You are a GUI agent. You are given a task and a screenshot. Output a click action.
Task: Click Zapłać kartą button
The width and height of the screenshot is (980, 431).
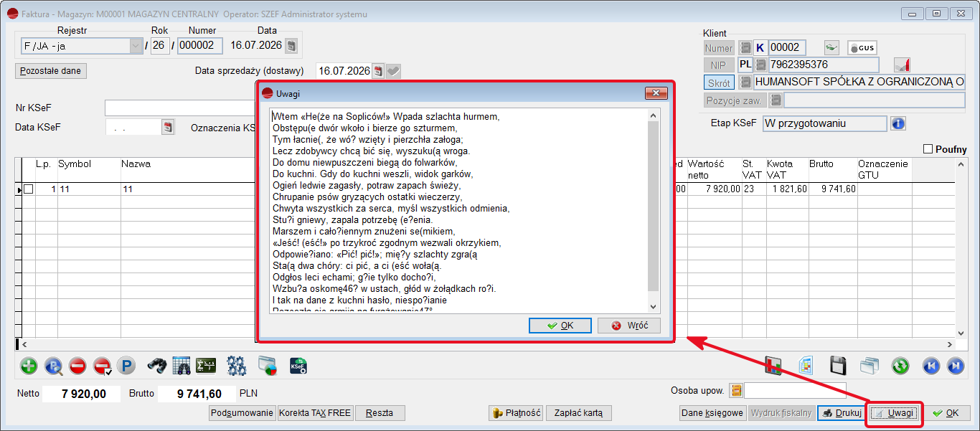(x=579, y=413)
